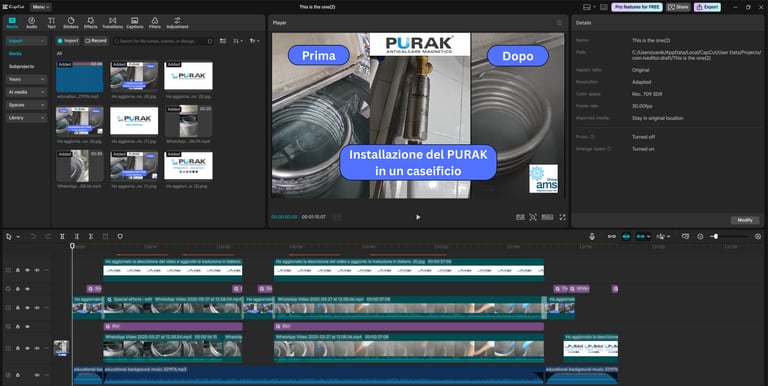Open the Player panel options menu
Screen dimensions: 768x386
pyautogui.click(x=559, y=23)
